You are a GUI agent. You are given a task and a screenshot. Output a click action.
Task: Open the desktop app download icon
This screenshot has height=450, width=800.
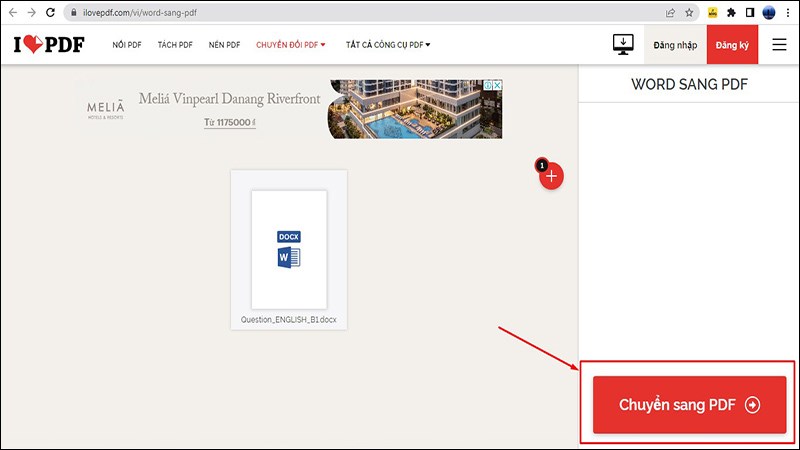click(624, 45)
